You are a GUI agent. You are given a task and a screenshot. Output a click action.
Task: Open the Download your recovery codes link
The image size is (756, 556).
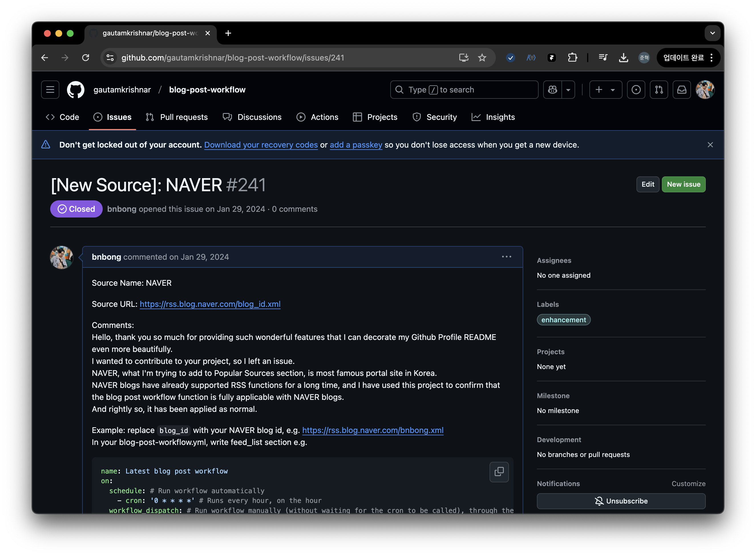coord(261,145)
